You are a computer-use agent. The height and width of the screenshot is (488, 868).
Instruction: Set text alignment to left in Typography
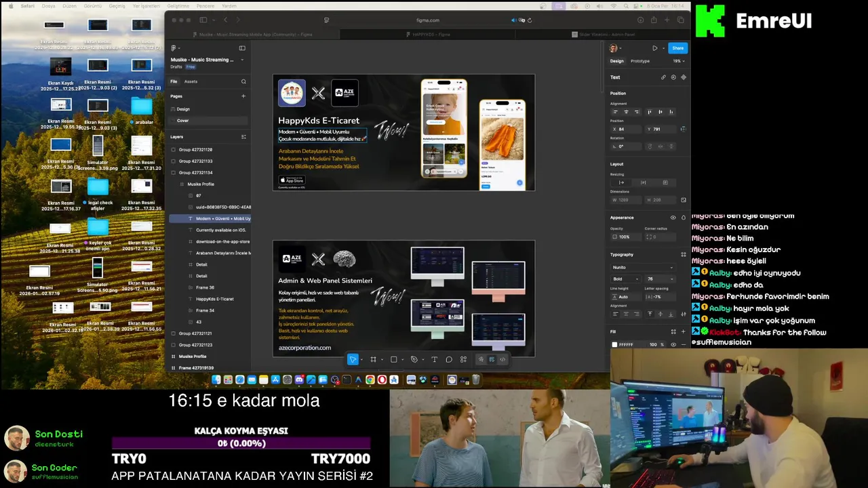point(616,314)
